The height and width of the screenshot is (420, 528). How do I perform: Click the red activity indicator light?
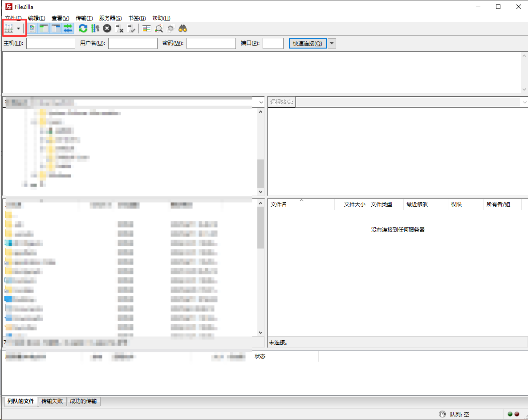(x=517, y=414)
